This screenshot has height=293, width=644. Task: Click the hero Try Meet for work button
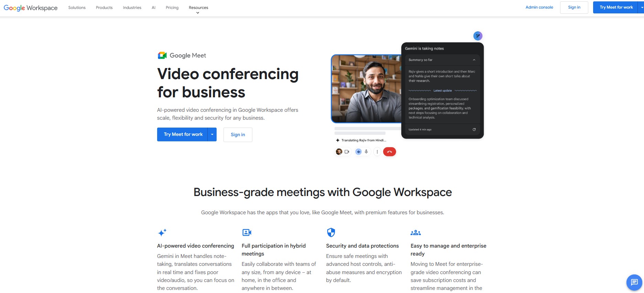coord(183,134)
